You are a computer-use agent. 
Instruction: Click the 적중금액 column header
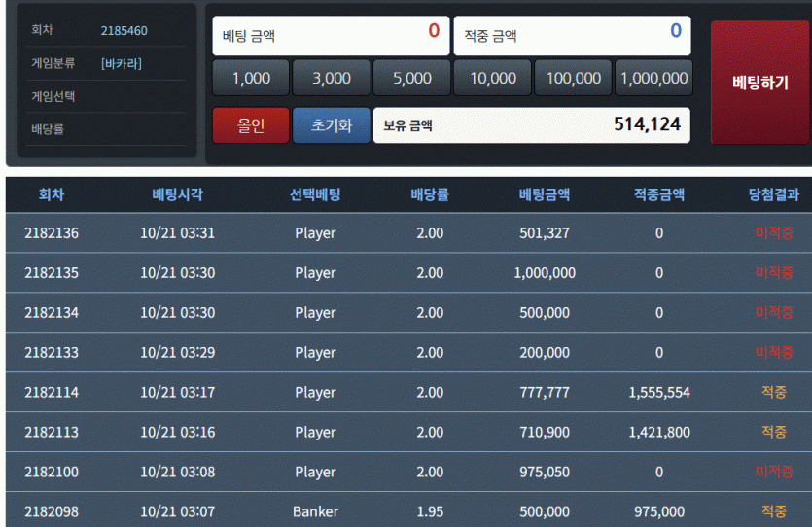click(x=659, y=194)
